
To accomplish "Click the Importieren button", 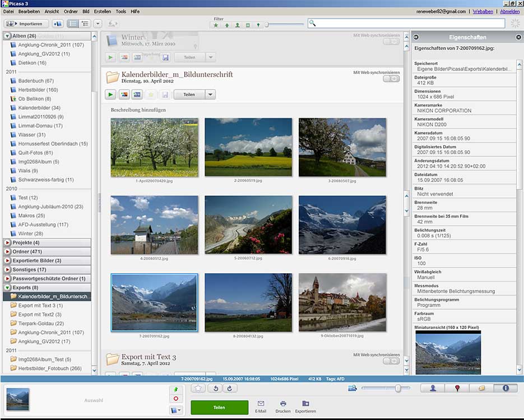I will coord(26,24).
